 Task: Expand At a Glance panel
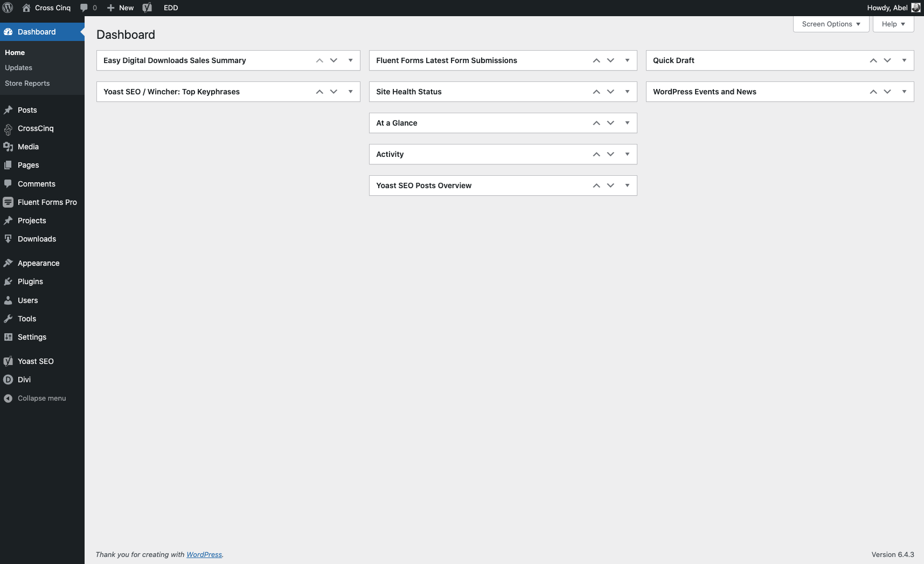tap(627, 123)
